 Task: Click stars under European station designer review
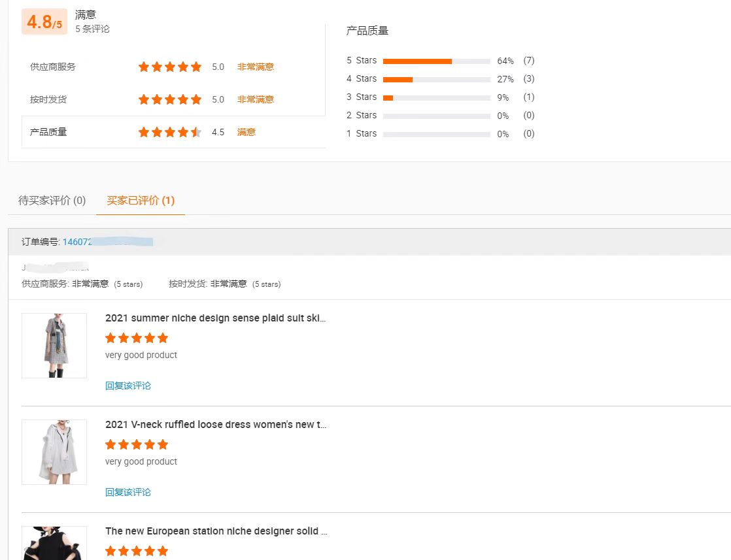click(137, 551)
